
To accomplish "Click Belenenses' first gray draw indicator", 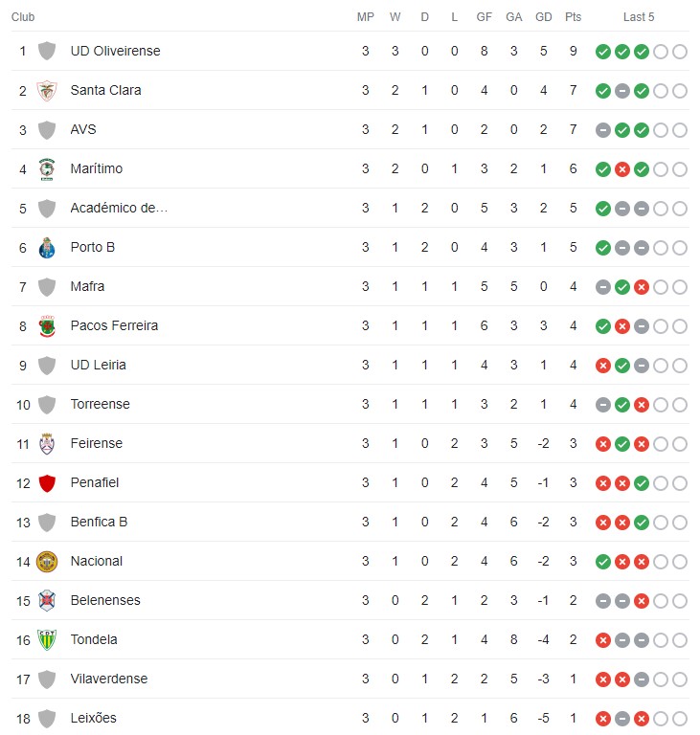I will click(602, 601).
